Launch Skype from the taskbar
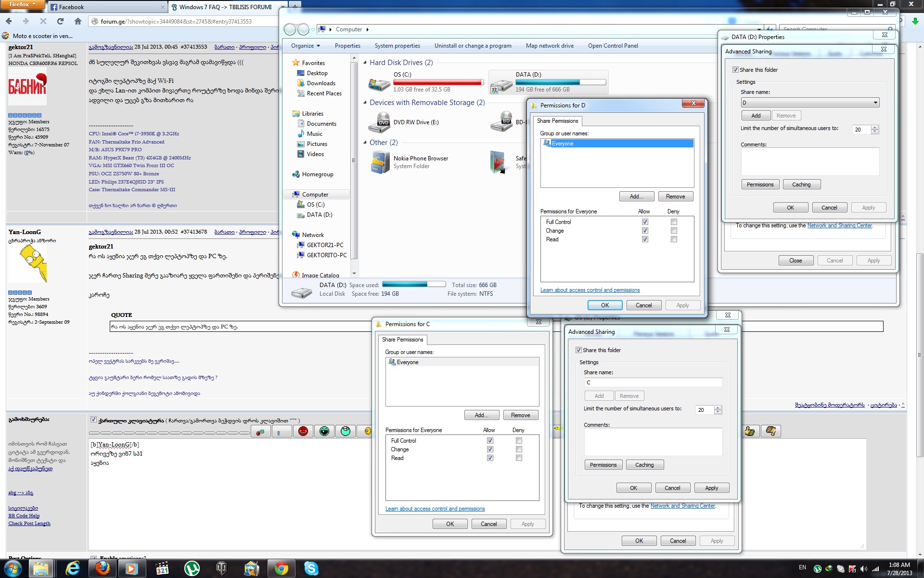924x578 pixels. click(x=311, y=568)
